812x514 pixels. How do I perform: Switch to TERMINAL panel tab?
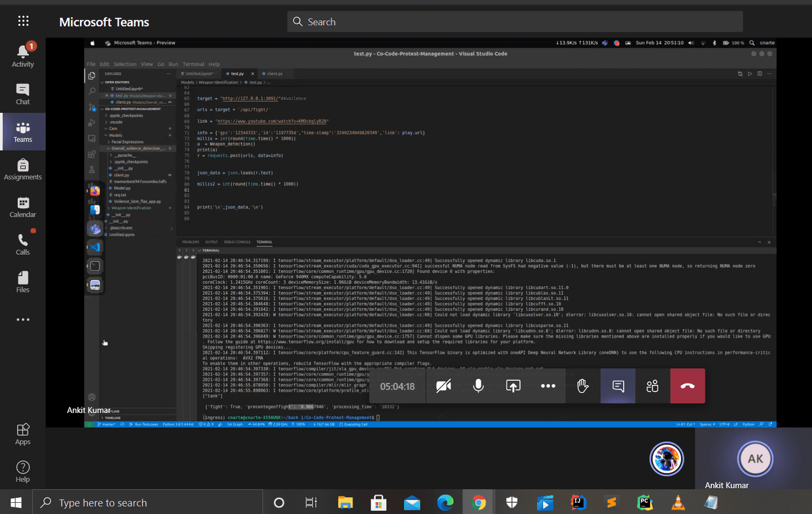click(x=264, y=242)
